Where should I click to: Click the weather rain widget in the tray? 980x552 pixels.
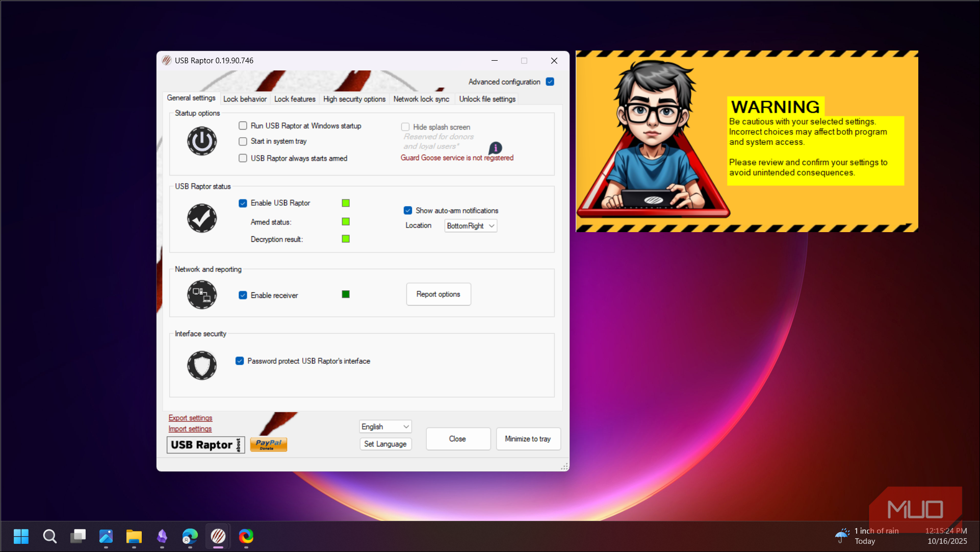click(867, 536)
